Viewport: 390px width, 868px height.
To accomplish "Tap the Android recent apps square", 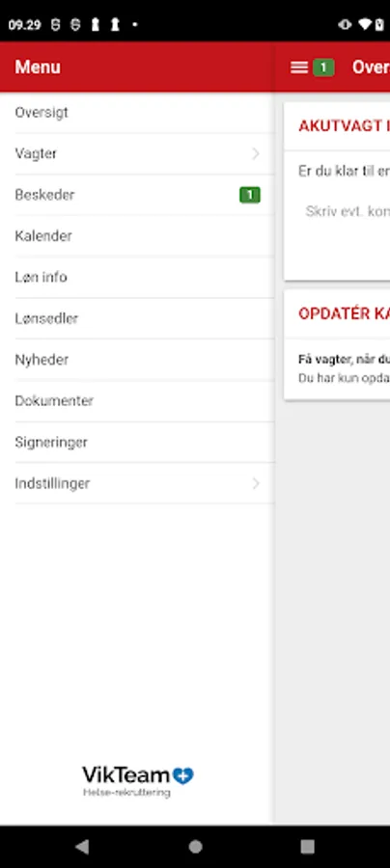I will (x=307, y=847).
